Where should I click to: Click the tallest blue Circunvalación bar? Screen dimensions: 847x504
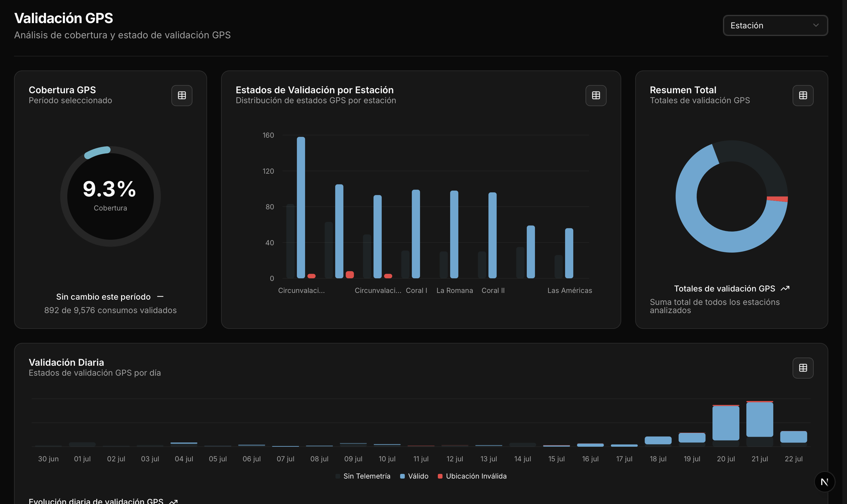(x=301, y=207)
